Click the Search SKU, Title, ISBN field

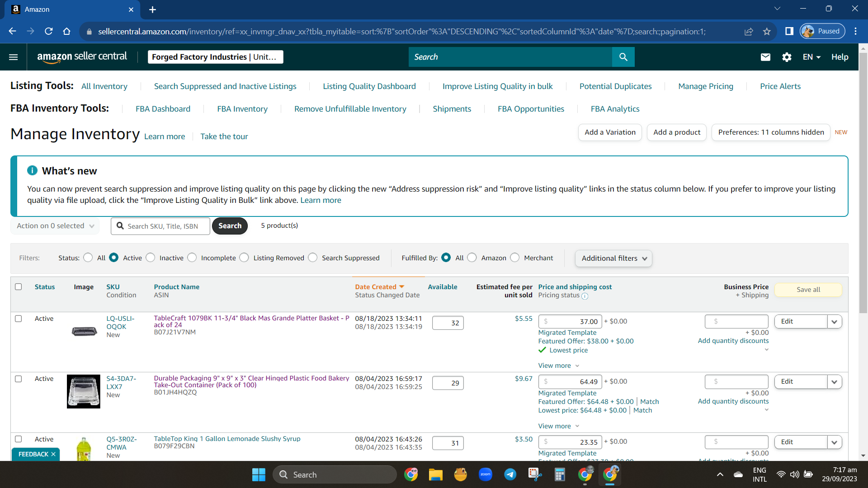click(x=160, y=226)
